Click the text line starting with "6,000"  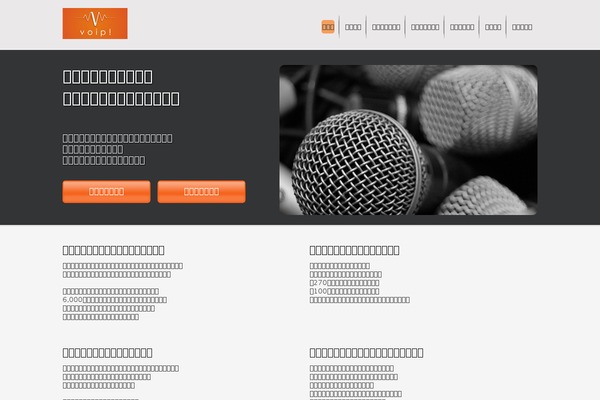(115, 300)
